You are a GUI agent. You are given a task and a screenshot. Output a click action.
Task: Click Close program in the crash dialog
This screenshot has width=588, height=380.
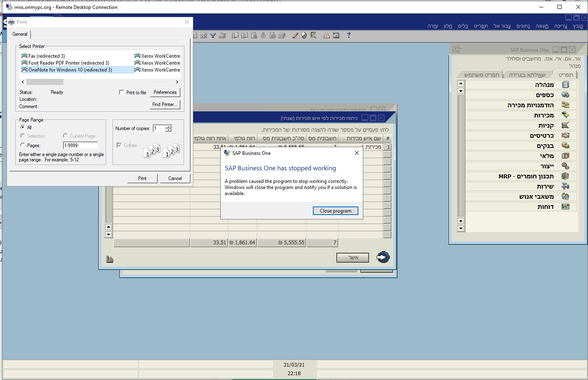tap(335, 211)
